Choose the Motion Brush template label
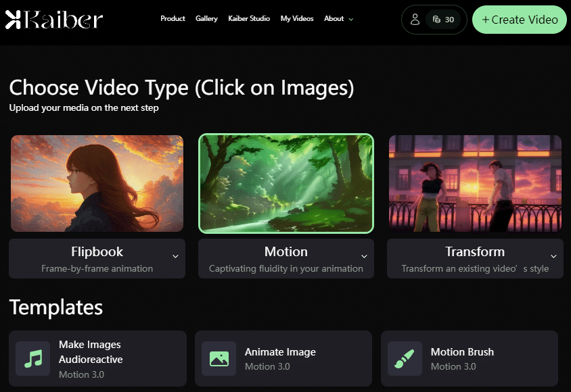The height and width of the screenshot is (392, 571). point(462,352)
